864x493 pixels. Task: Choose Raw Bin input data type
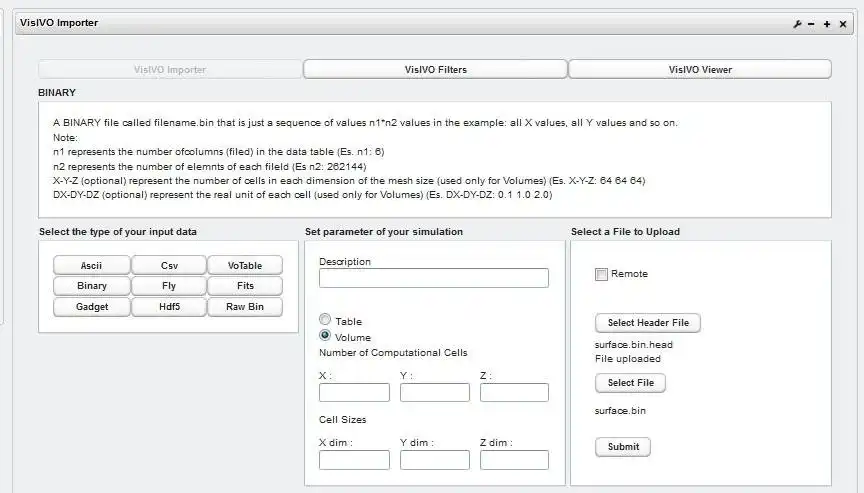tap(245, 307)
